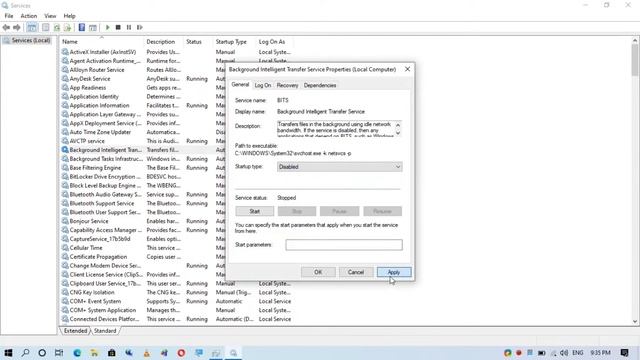Click gear icon of Cellular Time row
The width and height of the screenshot is (640, 360).
65,248
